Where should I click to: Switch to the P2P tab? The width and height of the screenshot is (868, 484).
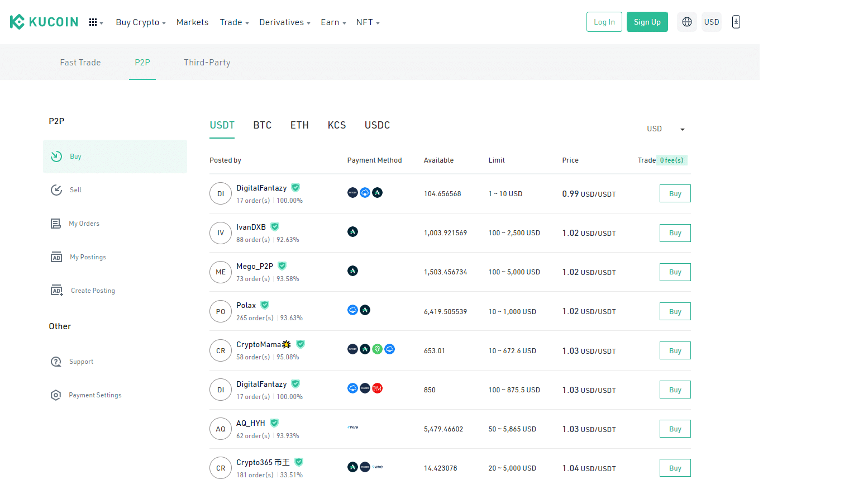tap(142, 63)
